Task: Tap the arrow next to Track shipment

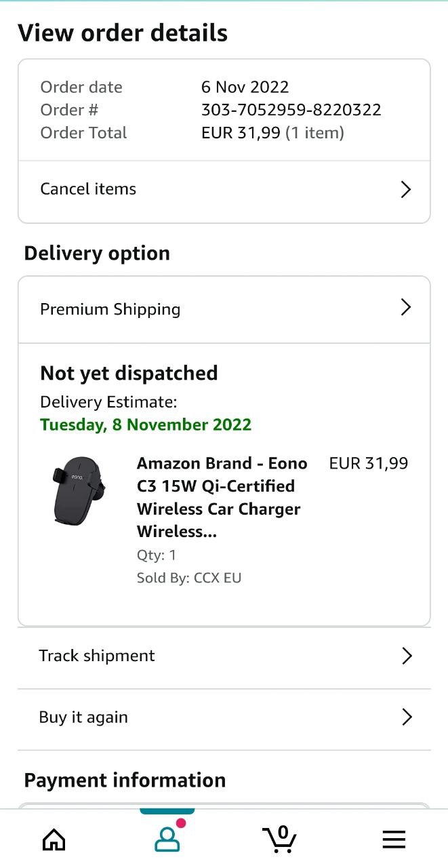Action: coord(407,656)
